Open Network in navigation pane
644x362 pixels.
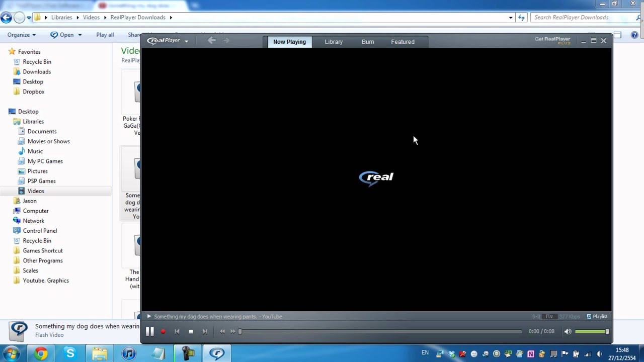click(x=34, y=221)
